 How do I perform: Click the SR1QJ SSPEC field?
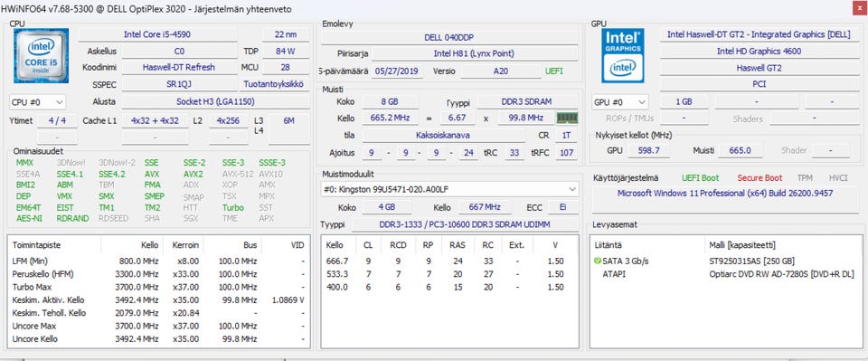point(179,84)
